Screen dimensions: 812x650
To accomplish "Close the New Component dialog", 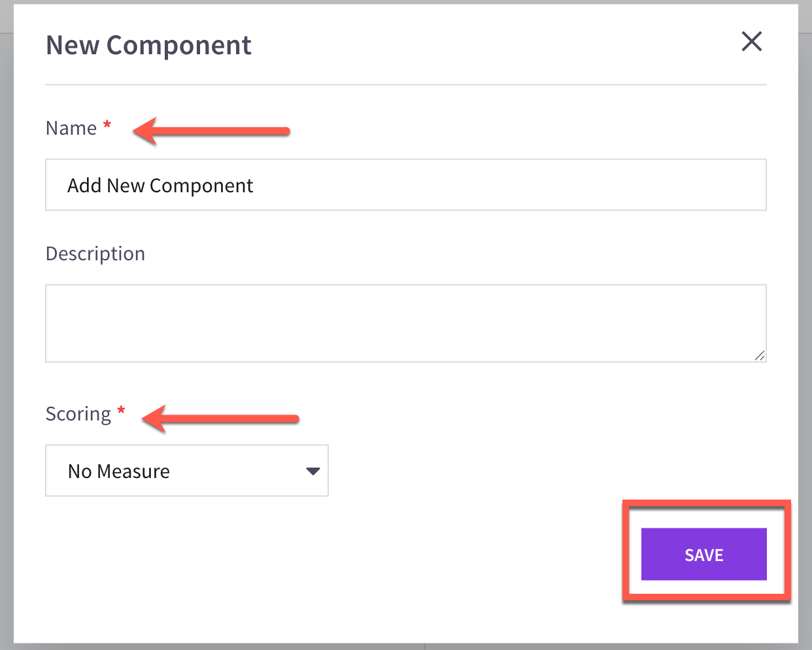I will point(752,41).
